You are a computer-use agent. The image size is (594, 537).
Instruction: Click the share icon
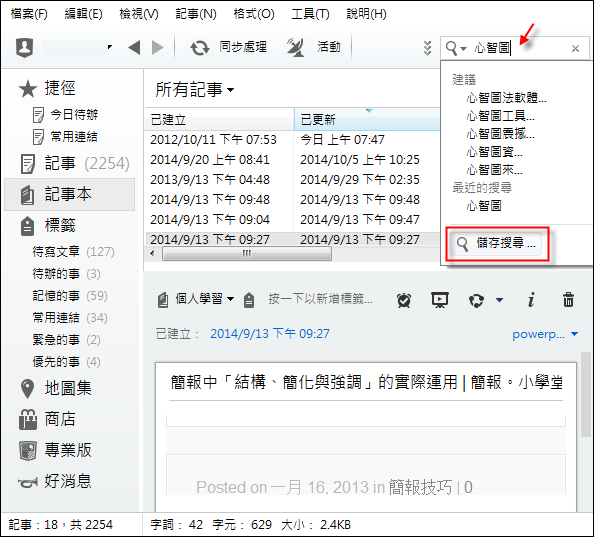(x=476, y=300)
